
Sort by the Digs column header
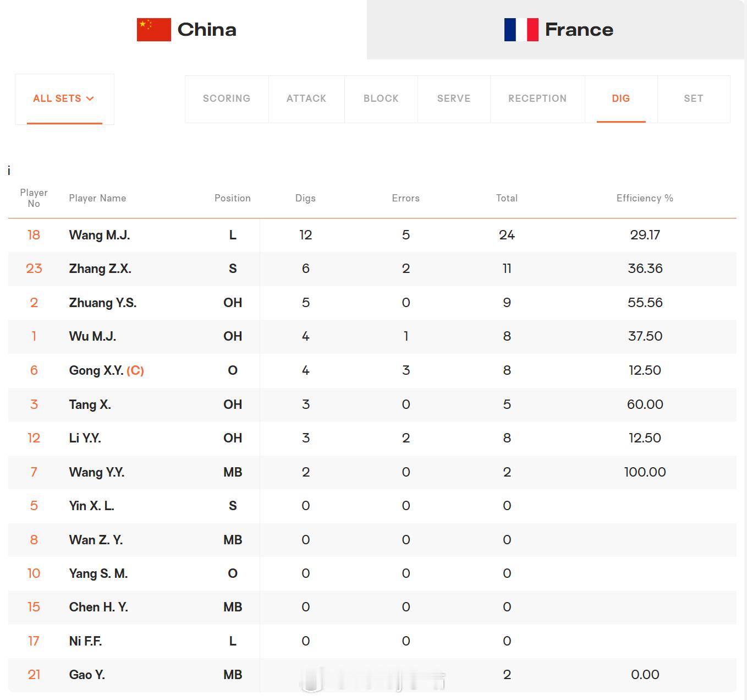305,198
